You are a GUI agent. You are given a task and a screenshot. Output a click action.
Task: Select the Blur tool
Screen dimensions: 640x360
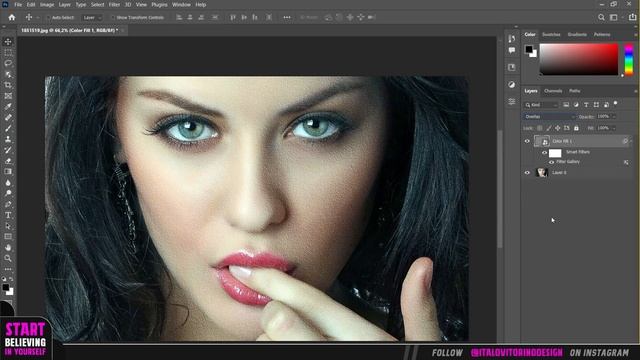point(8,182)
